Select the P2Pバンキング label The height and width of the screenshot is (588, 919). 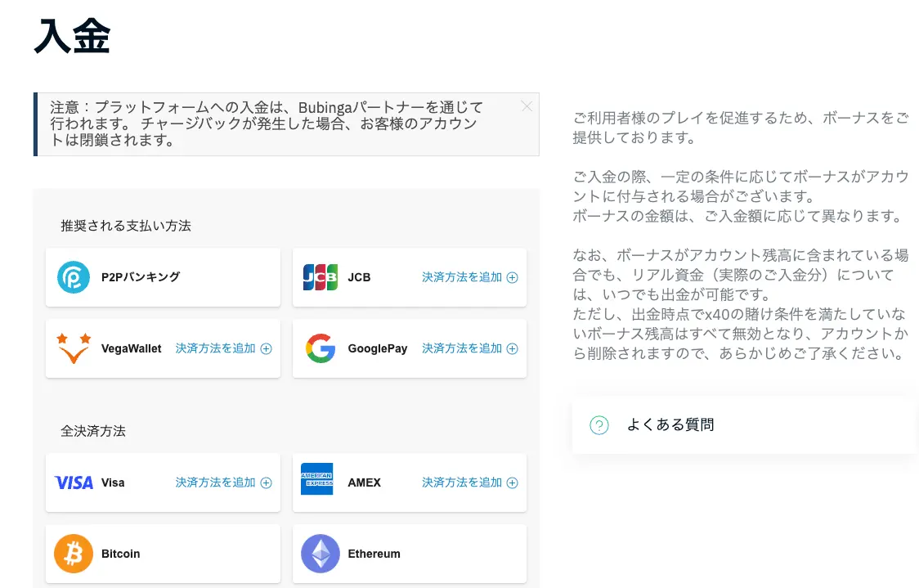click(141, 276)
